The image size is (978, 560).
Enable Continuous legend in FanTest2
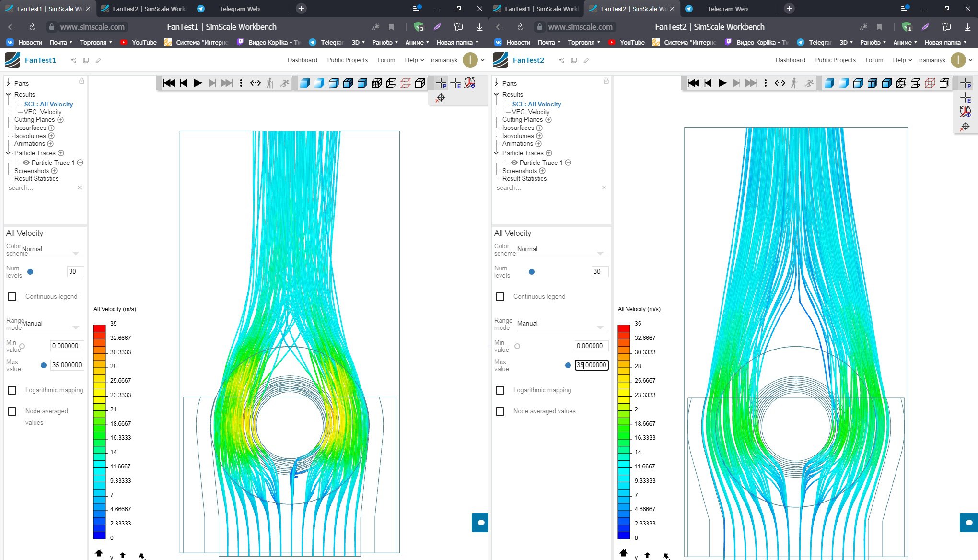500,297
